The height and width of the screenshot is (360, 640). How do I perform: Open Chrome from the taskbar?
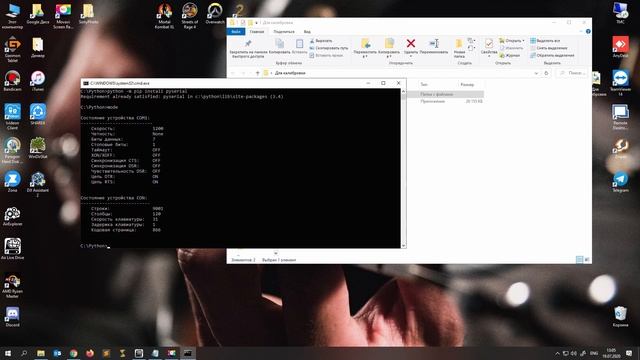point(73,353)
